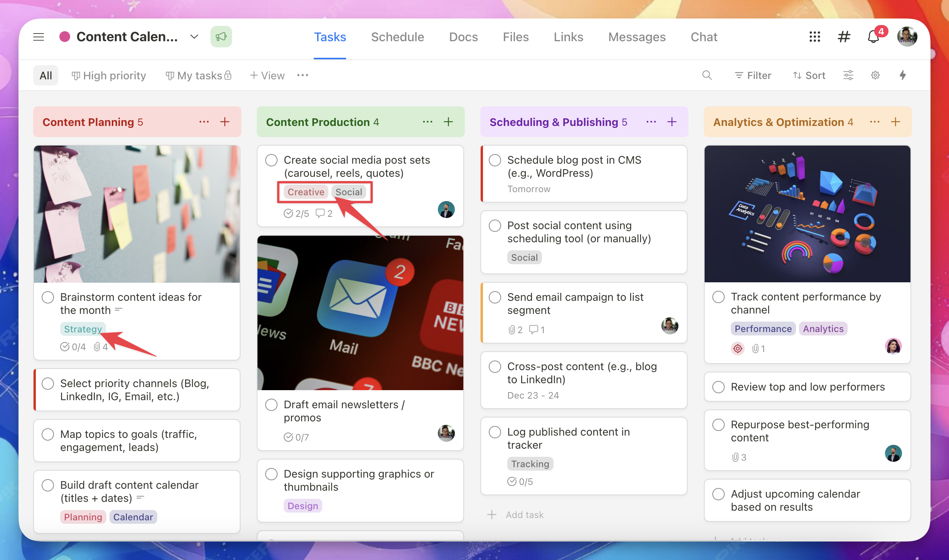Viewport: 949px width, 560px height.
Task: Click the hashtag channels icon
Action: pyautogui.click(x=844, y=37)
